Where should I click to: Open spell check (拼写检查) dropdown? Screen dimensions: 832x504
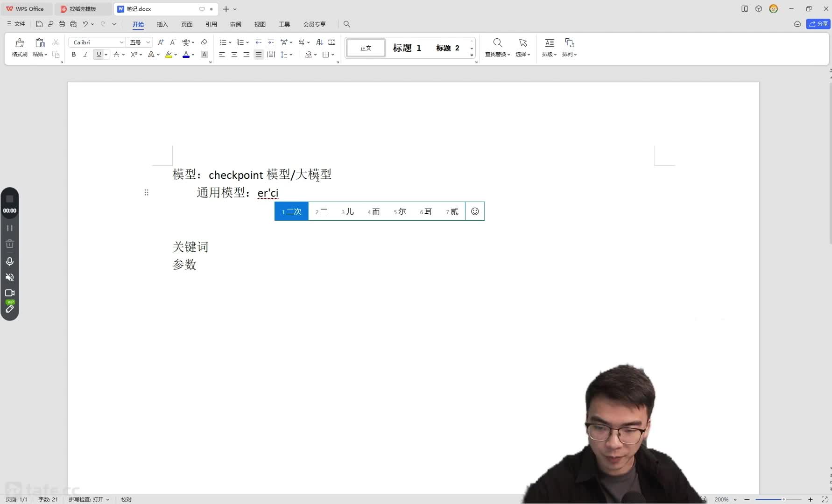coord(89,499)
